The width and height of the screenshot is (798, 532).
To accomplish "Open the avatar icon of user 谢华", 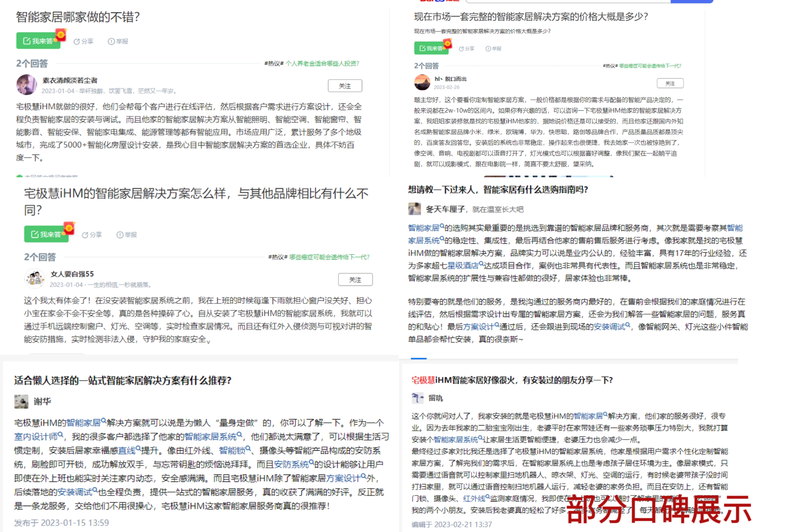I will 21,401.
